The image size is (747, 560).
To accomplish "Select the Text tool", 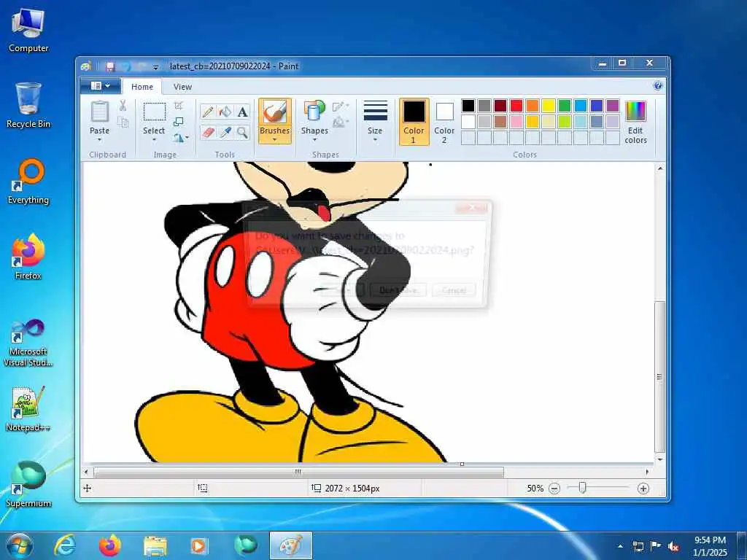I will click(x=242, y=112).
